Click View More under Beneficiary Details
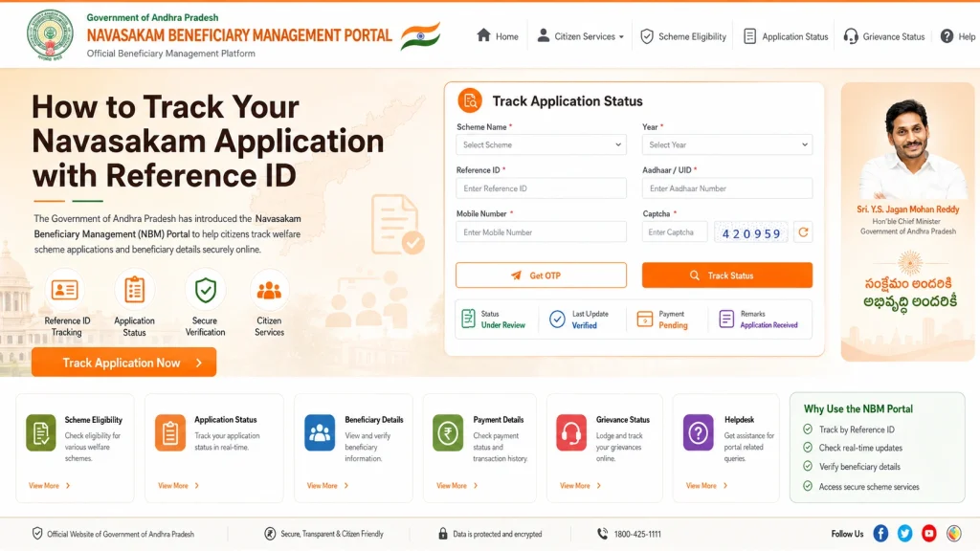 click(327, 485)
